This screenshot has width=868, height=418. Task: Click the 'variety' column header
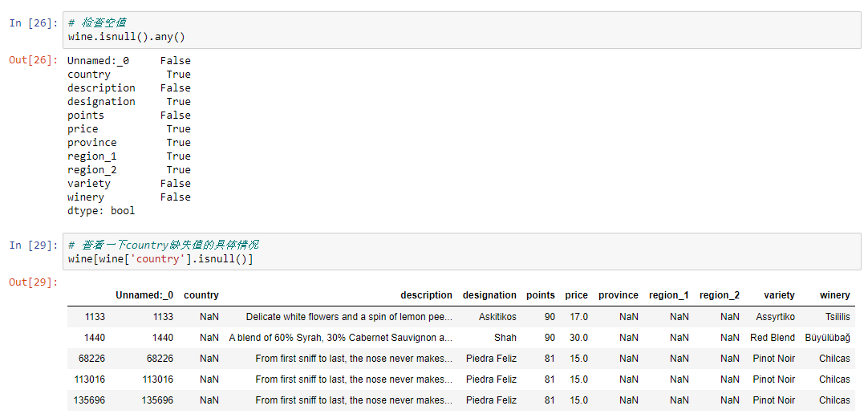click(x=779, y=295)
